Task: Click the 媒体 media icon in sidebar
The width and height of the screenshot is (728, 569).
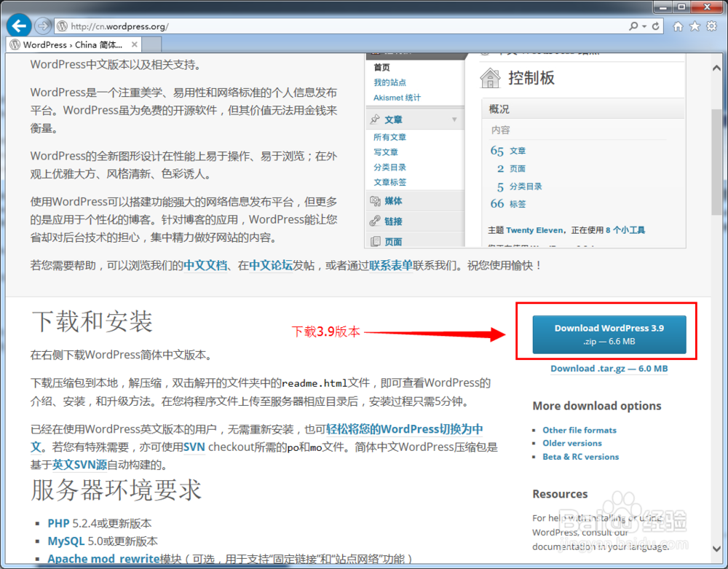Action: 375,200
